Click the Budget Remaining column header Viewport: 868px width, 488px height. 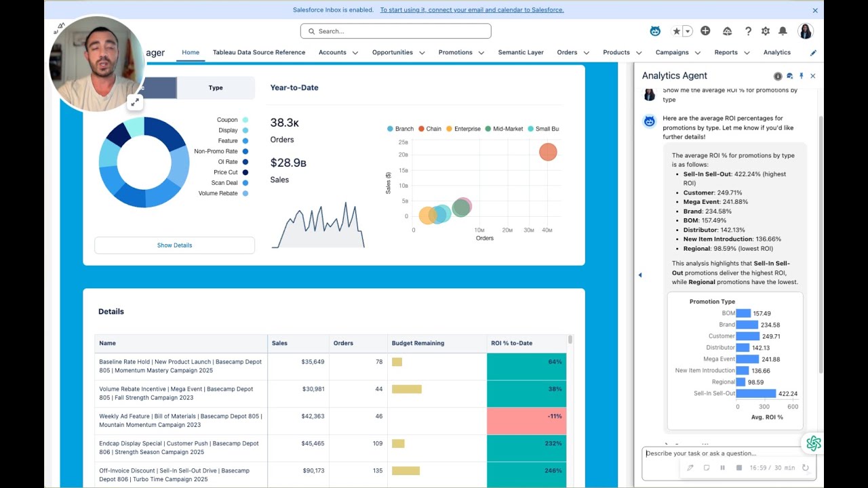coord(437,343)
